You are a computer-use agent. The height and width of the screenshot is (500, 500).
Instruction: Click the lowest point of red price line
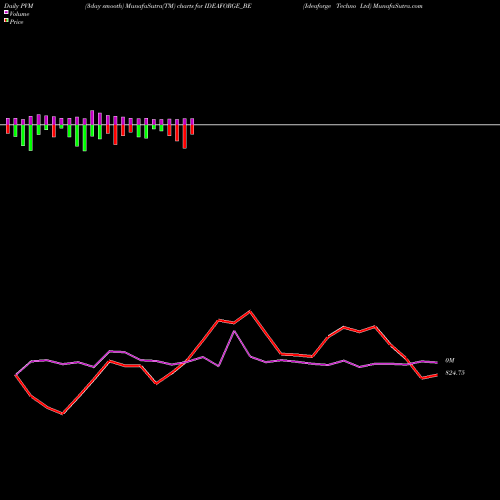pos(62,414)
